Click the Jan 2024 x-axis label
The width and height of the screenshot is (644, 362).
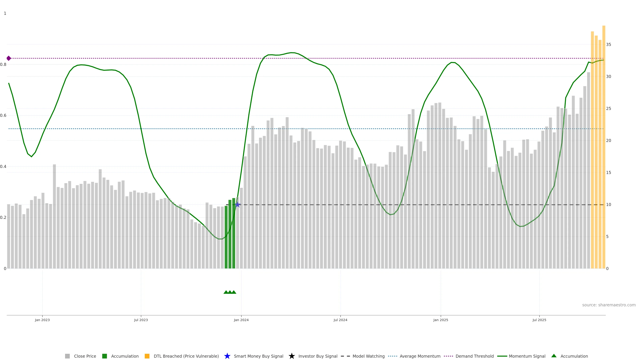(241, 320)
